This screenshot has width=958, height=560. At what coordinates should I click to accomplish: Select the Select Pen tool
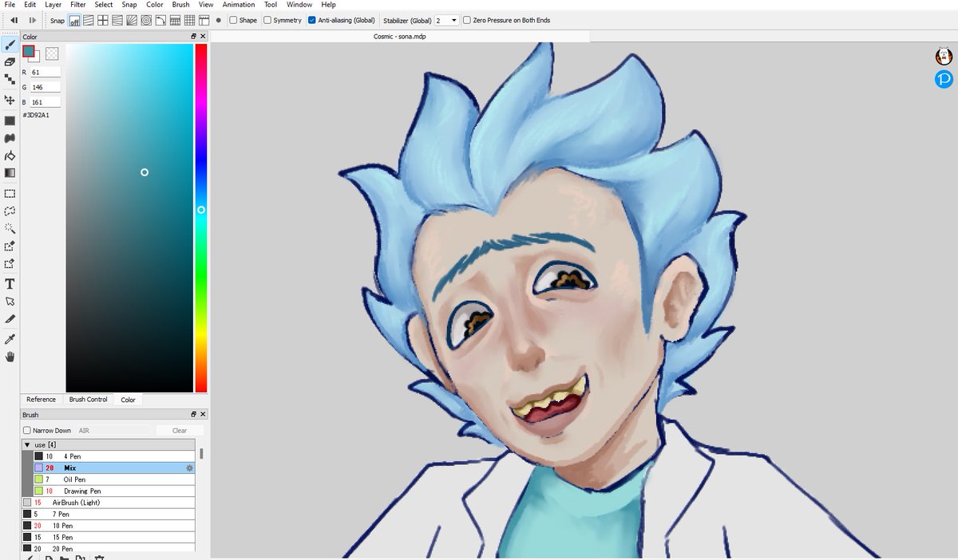coord(10,246)
